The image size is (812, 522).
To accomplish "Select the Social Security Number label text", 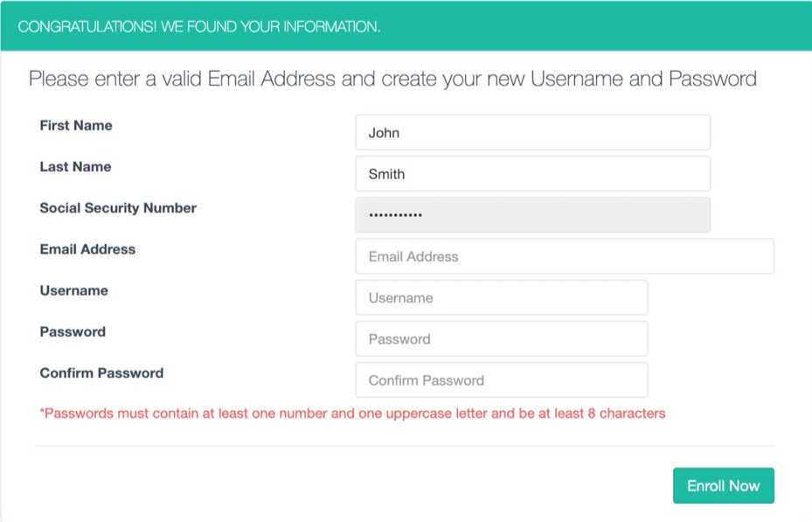I will (x=118, y=208).
